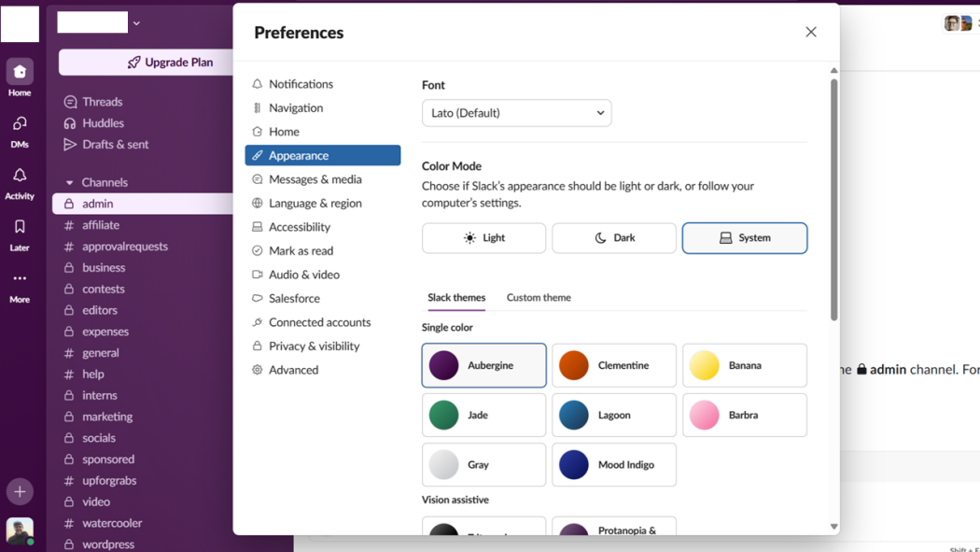Collapse the Channels section
The image size is (980, 552).
click(x=71, y=182)
